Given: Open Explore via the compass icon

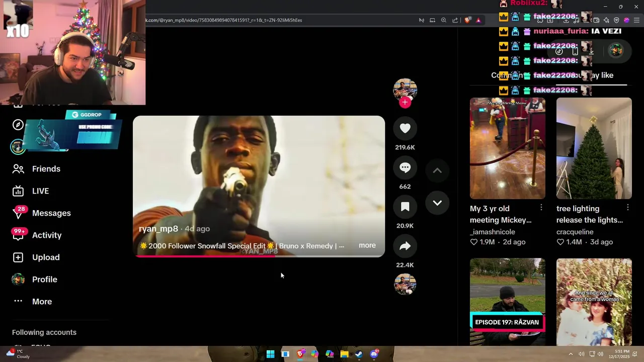Looking at the screenshot, I should click(18, 125).
